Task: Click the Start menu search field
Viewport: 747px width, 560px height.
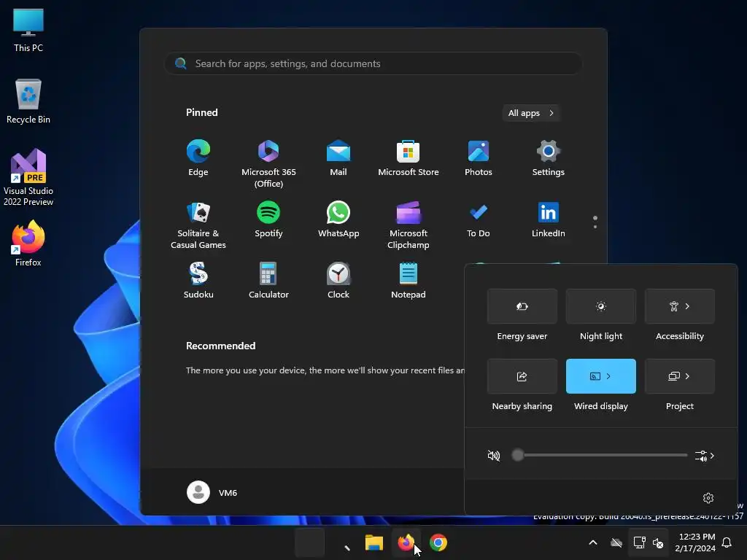Action: tap(373, 63)
